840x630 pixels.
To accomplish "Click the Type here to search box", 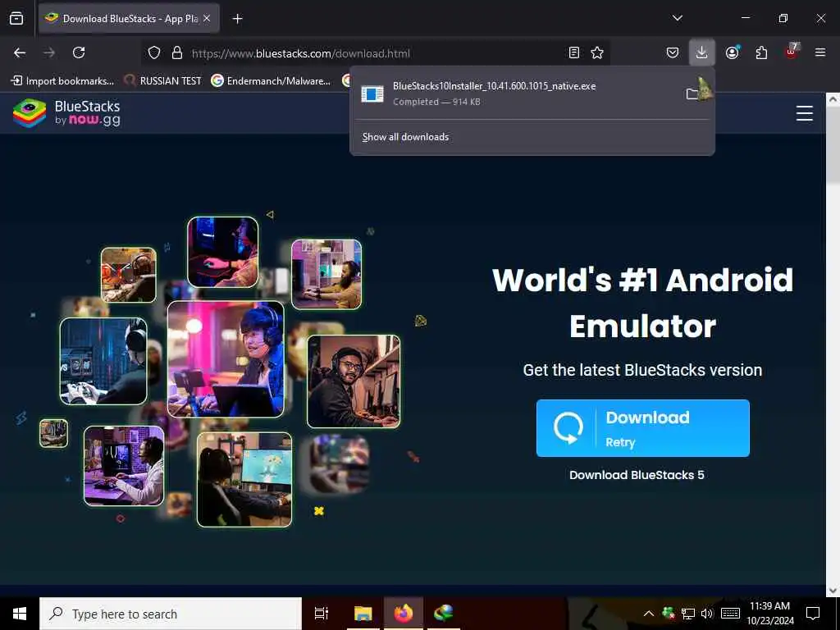I will [x=171, y=614].
